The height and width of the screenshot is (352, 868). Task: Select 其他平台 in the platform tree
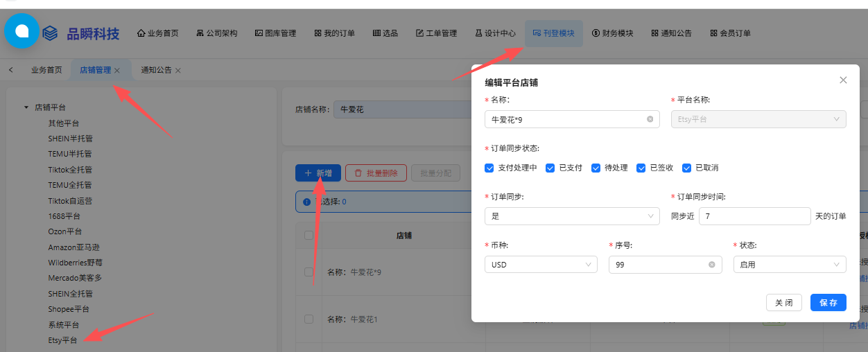64,123
